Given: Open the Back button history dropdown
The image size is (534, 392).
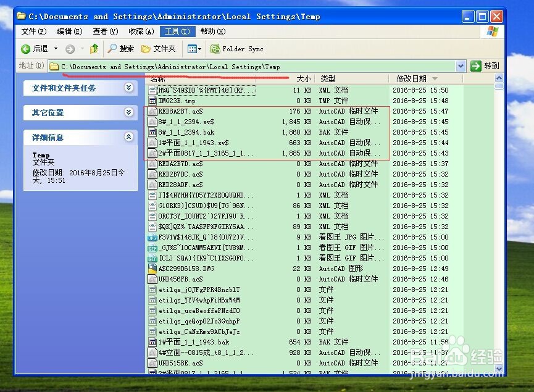Looking at the screenshot, I should (x=56, y=49).
